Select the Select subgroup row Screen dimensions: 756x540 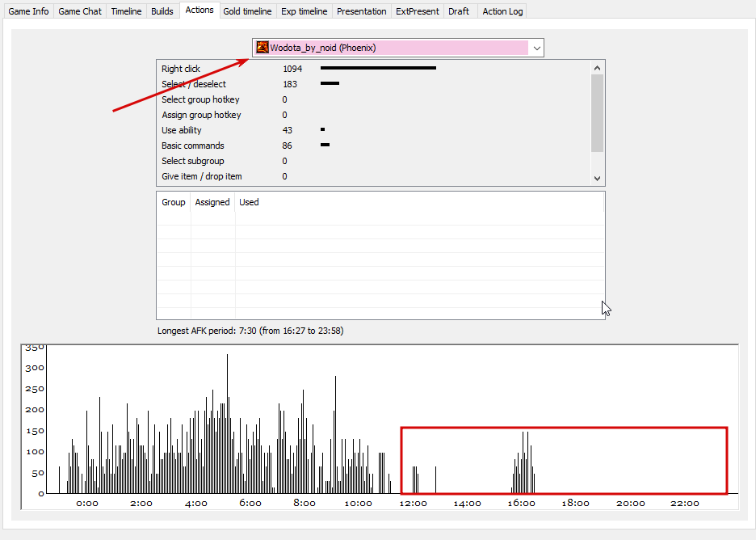(x=374, y=161)
